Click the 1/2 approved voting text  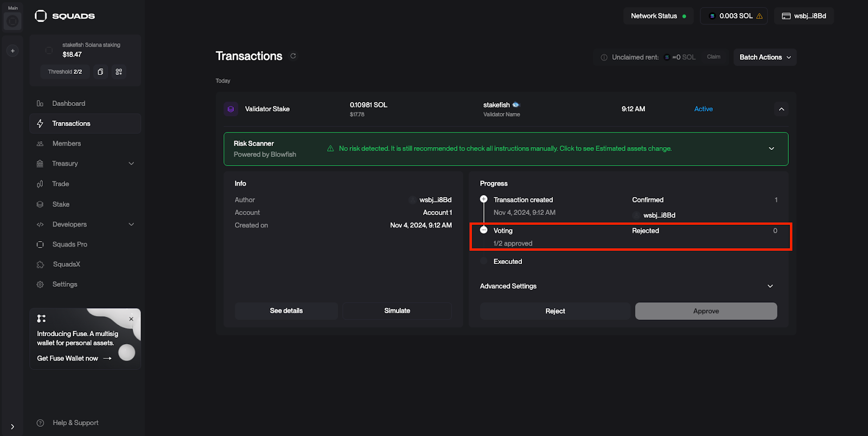(513, 244)
